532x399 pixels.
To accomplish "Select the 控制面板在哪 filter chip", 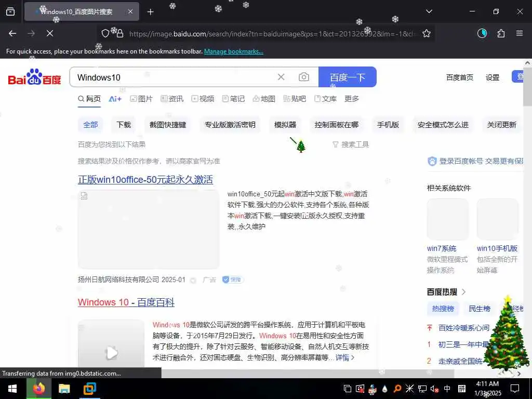I will 336,125.
